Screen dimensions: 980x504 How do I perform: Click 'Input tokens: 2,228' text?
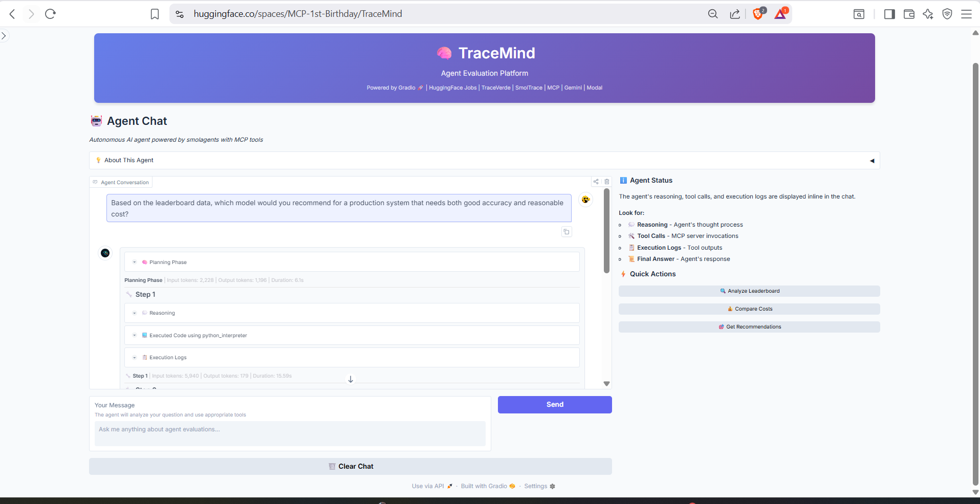click(x=190, y=280)
